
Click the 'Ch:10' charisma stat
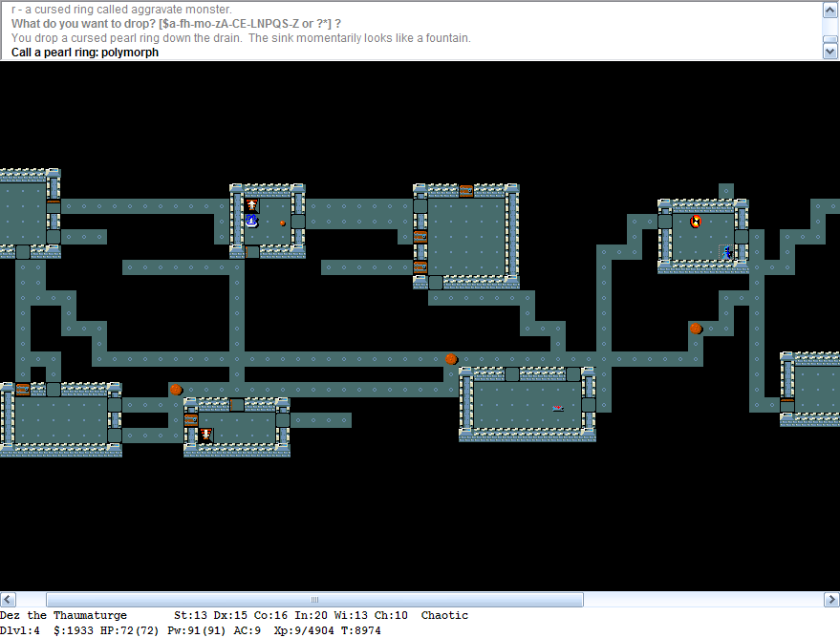[x=391, y=615]
